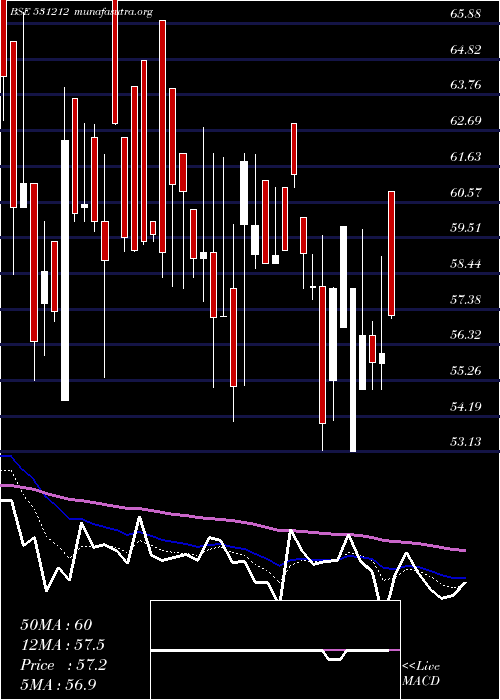Screen dimensions: 500x700
Task: Click the 59.51 price axis label
Action: pyautogui.click(x=465, y=228)
